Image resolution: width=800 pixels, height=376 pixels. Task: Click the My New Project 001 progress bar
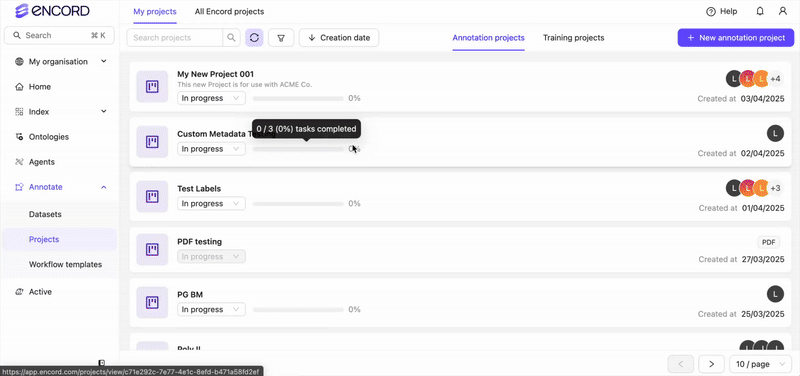click(298, 98)
